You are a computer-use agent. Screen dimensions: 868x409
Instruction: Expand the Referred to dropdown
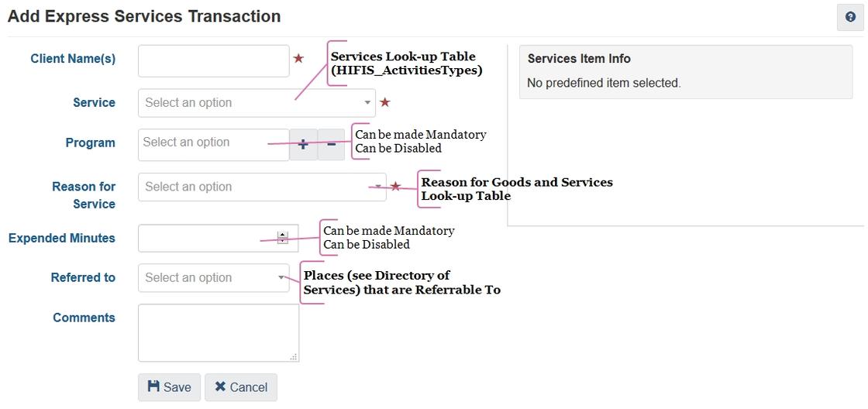[213, 278]
